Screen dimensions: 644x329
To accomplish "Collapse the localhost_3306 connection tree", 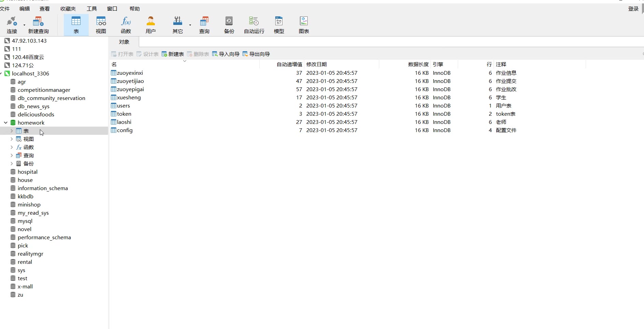I will pyautogui.click(x=1, y=73).
